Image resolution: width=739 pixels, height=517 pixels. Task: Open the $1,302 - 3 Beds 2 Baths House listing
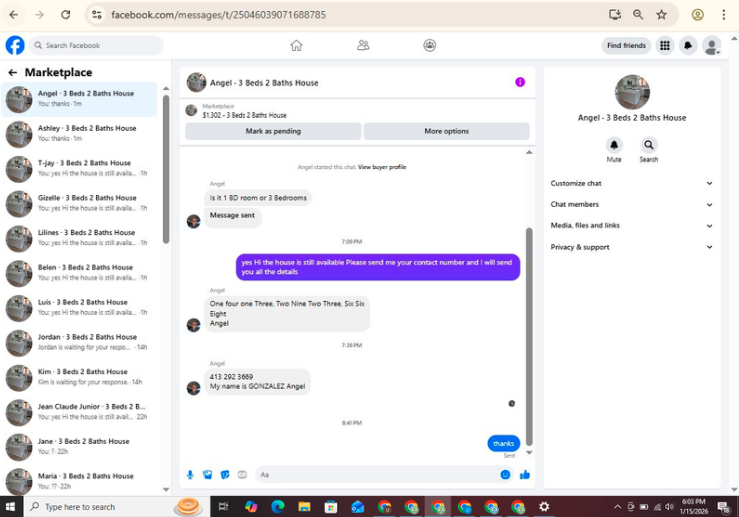pyautogui.click(x=244, y=115)
